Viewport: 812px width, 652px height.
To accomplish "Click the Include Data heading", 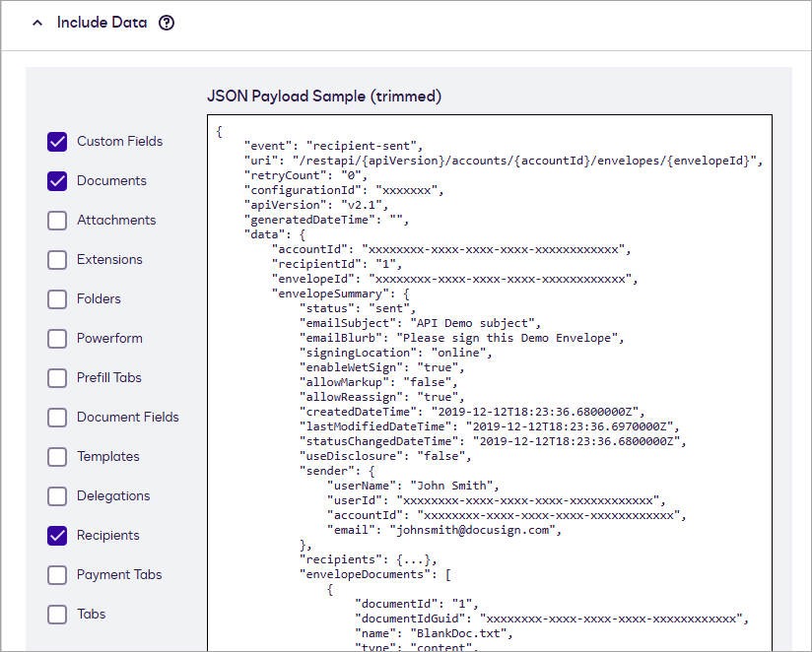I will (102, 23).
